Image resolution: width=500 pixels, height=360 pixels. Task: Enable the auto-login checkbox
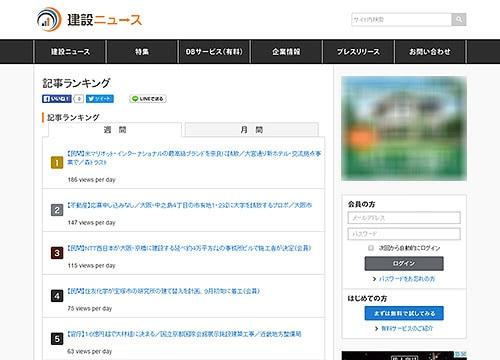point(371,248)
